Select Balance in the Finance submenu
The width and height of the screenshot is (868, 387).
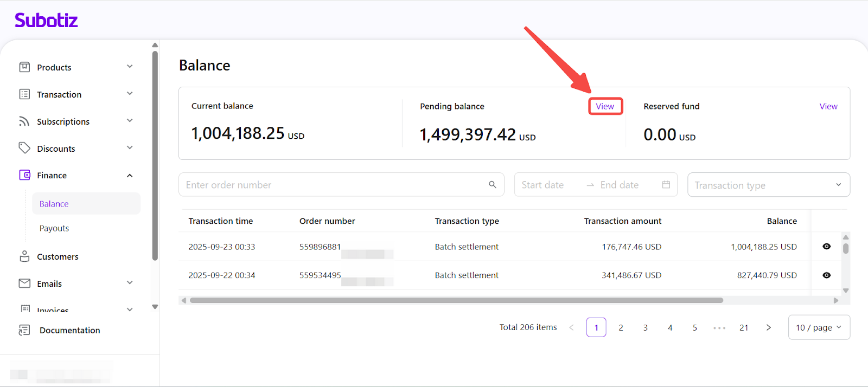tap(54, 204)
